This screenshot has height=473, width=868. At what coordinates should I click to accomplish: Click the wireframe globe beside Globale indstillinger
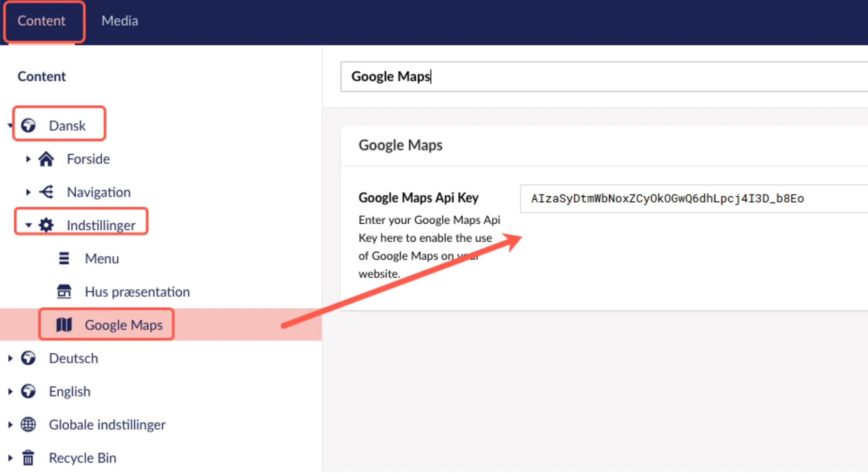click(28, 425)
